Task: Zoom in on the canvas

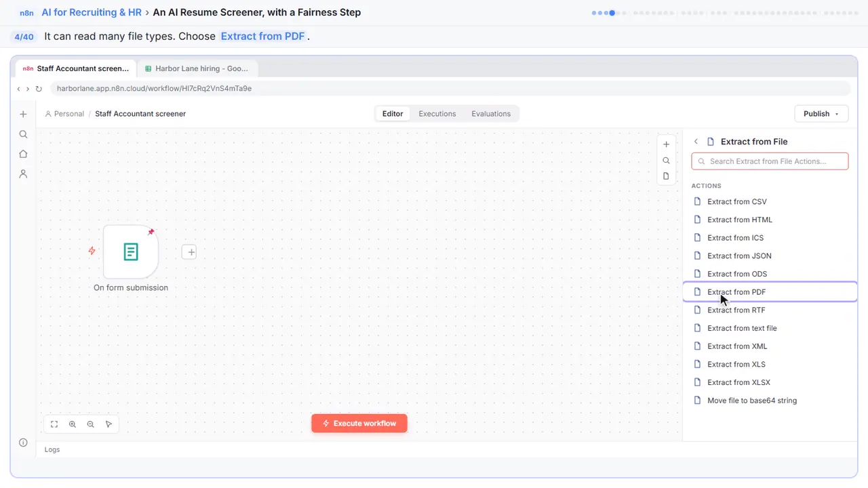Action: (x=73, y=424)
